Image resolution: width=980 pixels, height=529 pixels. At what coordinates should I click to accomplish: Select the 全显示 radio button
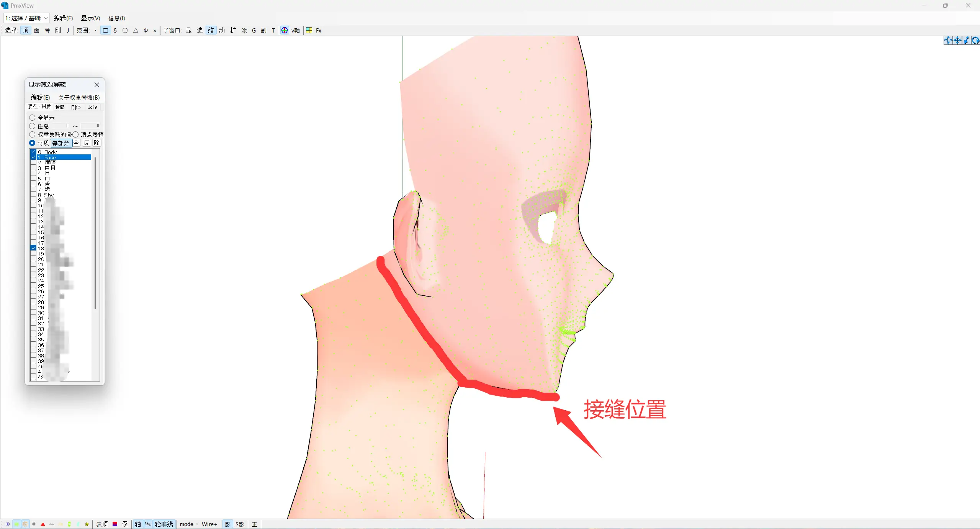(33, 118)
